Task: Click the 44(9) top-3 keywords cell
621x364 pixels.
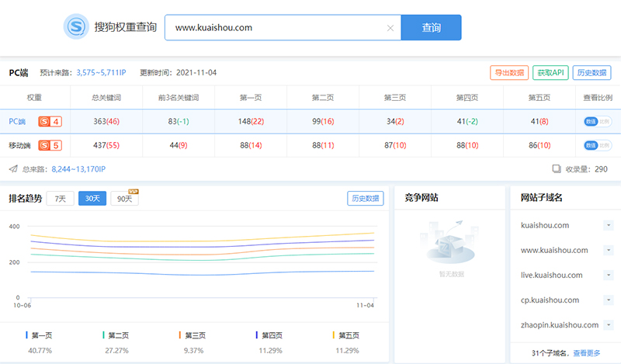Action: [x=179, y=145]
